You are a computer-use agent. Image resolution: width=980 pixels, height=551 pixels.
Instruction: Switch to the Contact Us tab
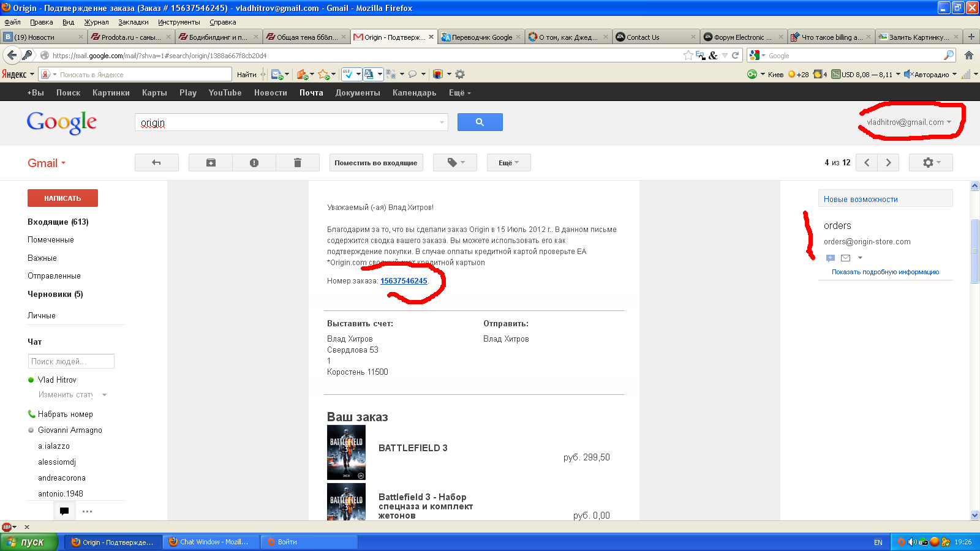pos(656,37)
